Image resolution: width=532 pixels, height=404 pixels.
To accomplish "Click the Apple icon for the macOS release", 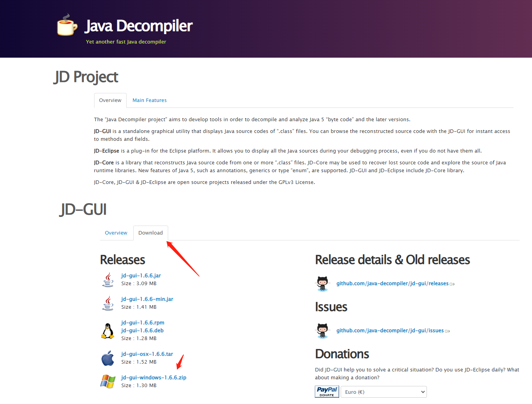I will coord(108,358).
